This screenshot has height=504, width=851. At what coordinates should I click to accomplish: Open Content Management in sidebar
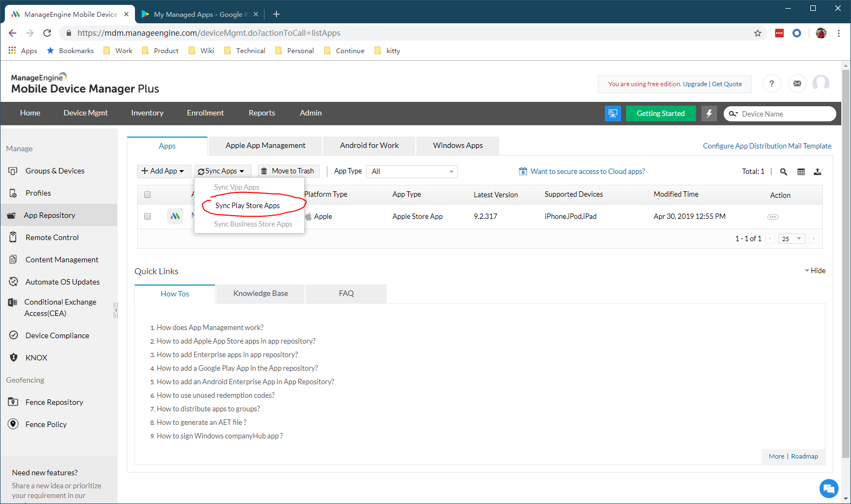pyautogui.click(x=62, y=260)
